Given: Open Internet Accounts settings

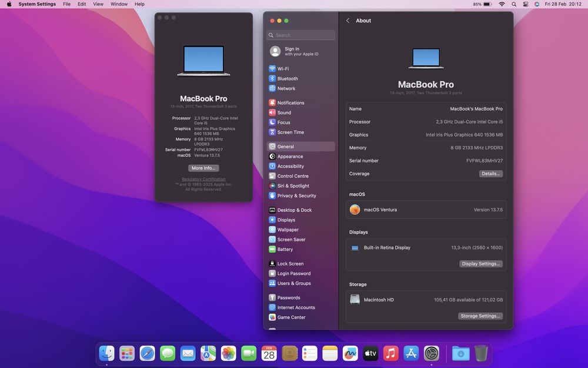Looking at the screenshot, I should click(x=300, y=307).
